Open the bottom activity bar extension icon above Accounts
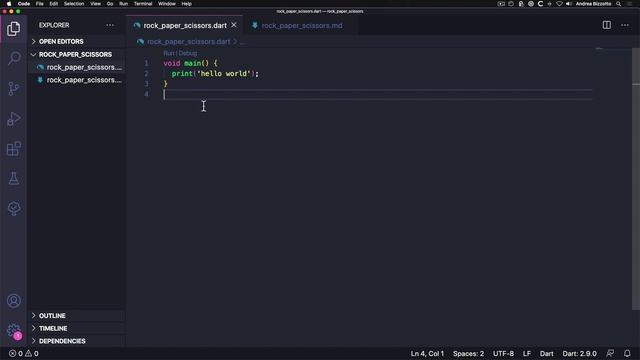This screenshot has width=640, height=360. (13, 208)
